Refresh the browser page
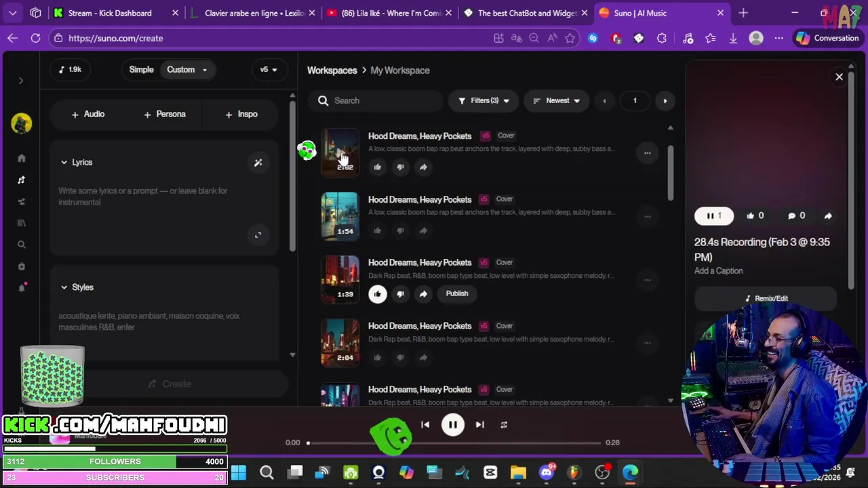Viewport: 868px width, 488px height. click(x=35, y=38)
